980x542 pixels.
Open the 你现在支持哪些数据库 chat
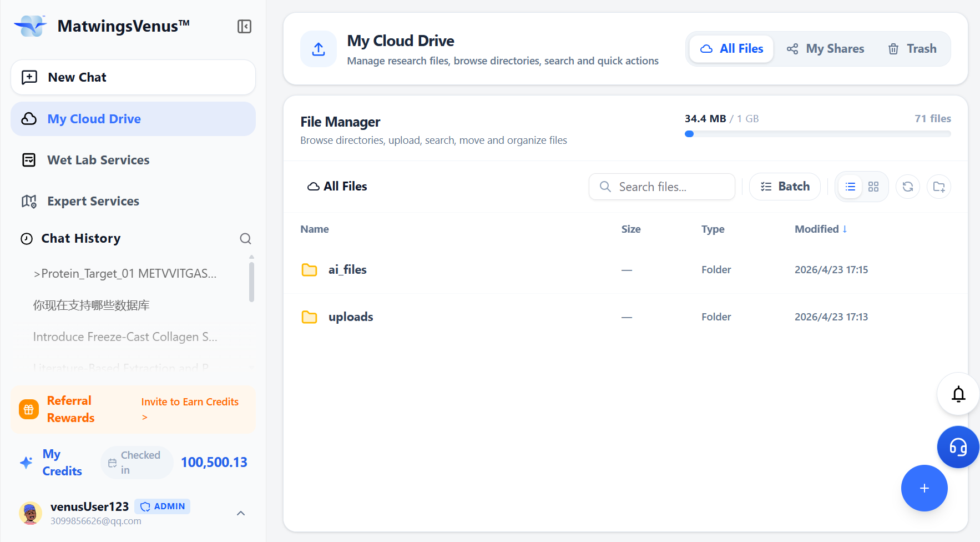click(x=92, y=305)
